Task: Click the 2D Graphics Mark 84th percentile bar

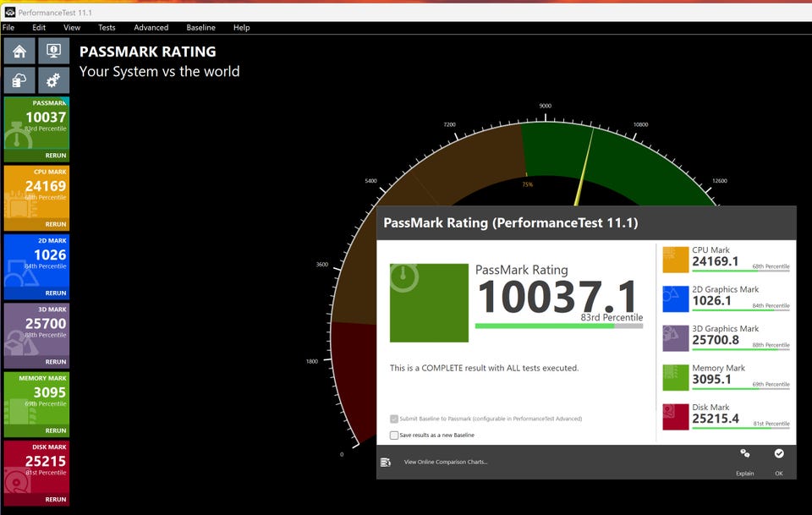Action: pos(741,310)
